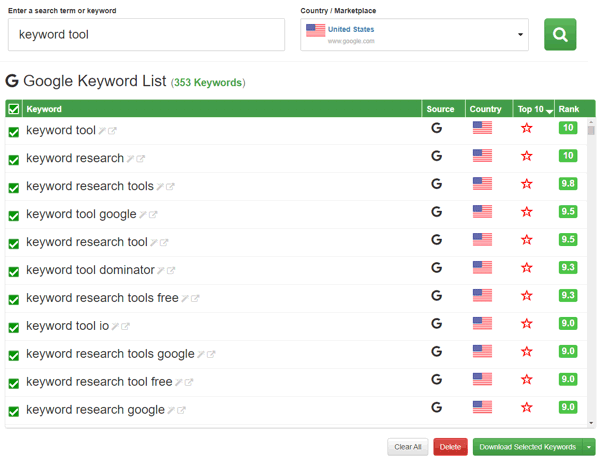Open external link beside 'keyword tool dominator'

tap(171, 271)
